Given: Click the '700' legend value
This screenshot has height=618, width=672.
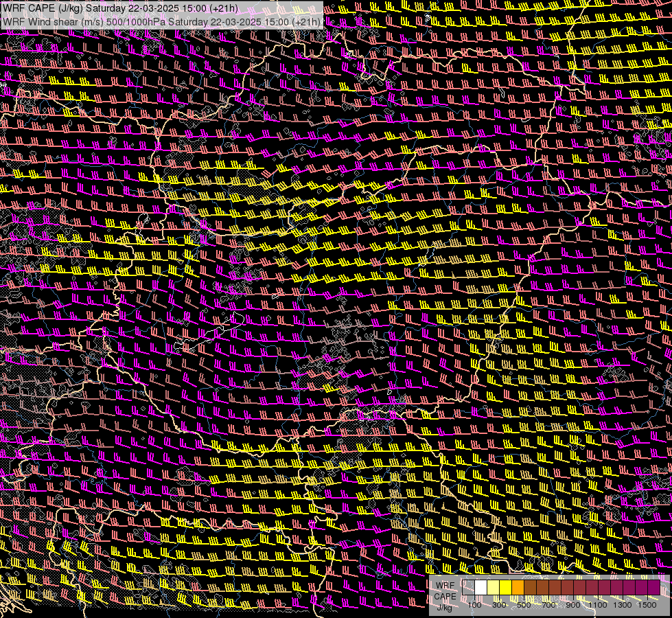Looking at the screenshot, I should [x=549, y=605].
